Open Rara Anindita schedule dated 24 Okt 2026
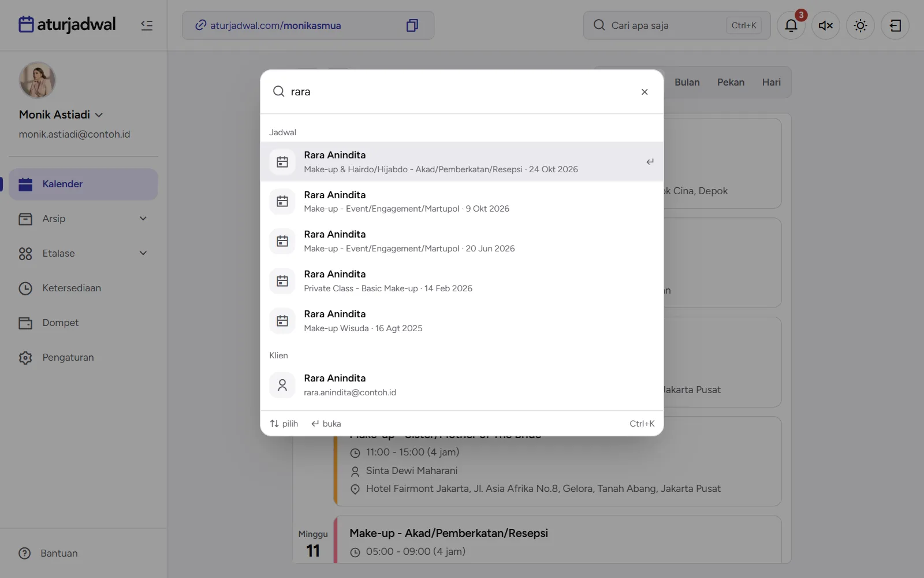Image resolution: width=924 pixels, height=578 pixels. [x=462, y=162]
